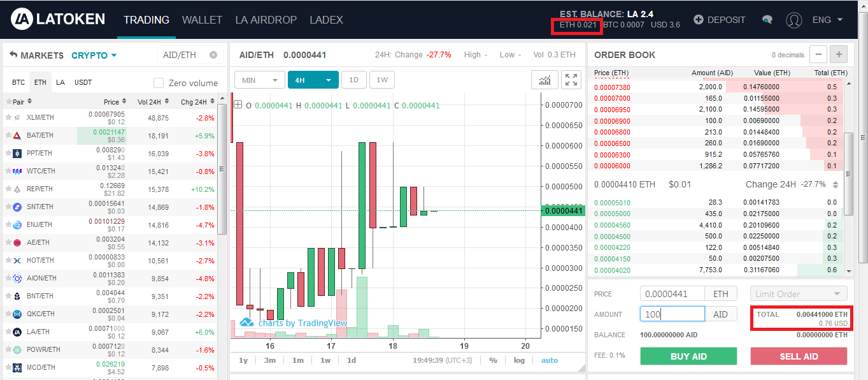Open the user profile icon
Image resolution: width=868 pixels, height=380 pixels.
[794, 20]
